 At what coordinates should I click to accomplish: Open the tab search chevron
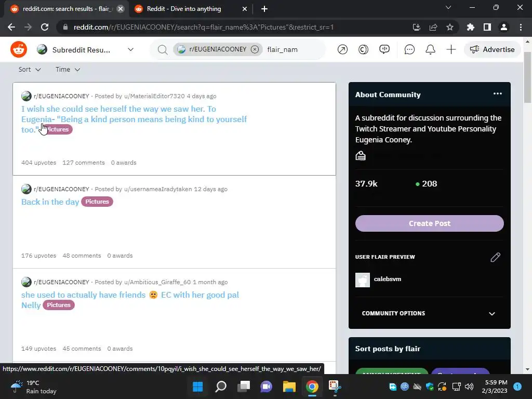pyautogui.click(x=448, y=7)
